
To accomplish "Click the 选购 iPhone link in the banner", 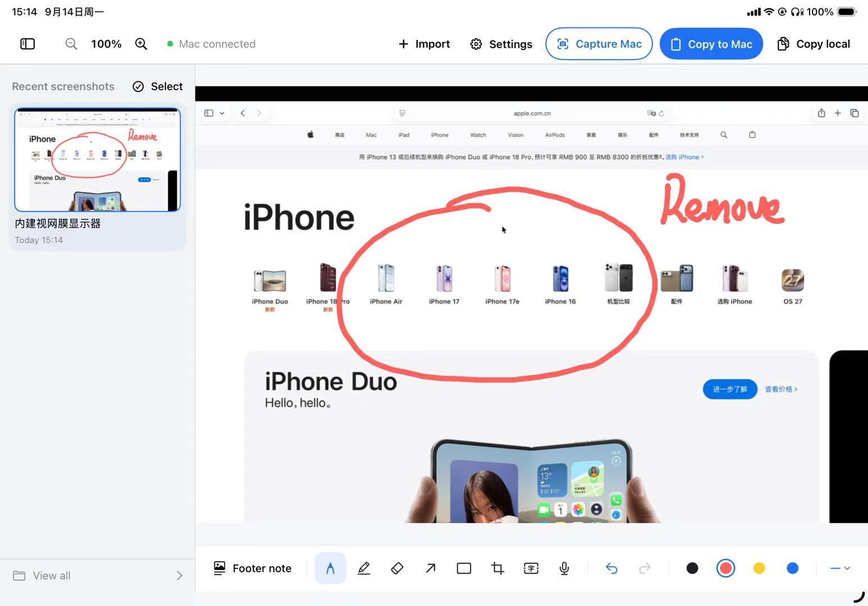I will 684,157.
